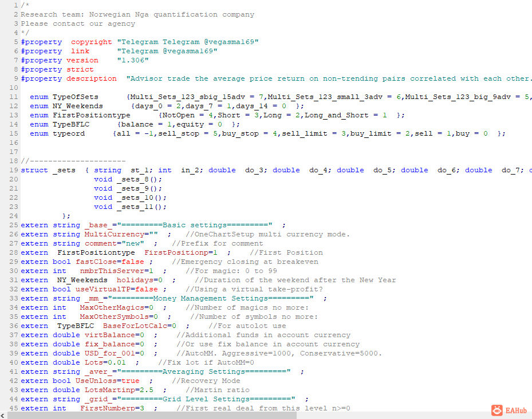Click the FirstPositionp=1 variable
The height and width of the screenshot is (419, 532).
click(181, 252)
